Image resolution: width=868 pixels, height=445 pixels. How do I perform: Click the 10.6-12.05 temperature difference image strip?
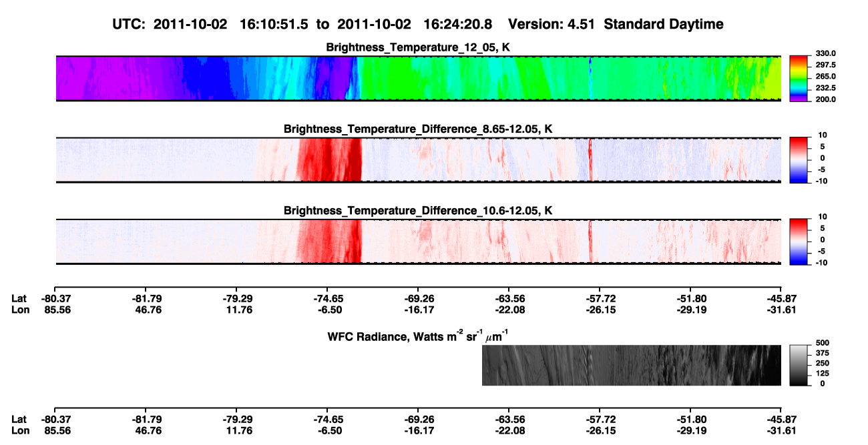pyautogui.click(x=417, y=242)
